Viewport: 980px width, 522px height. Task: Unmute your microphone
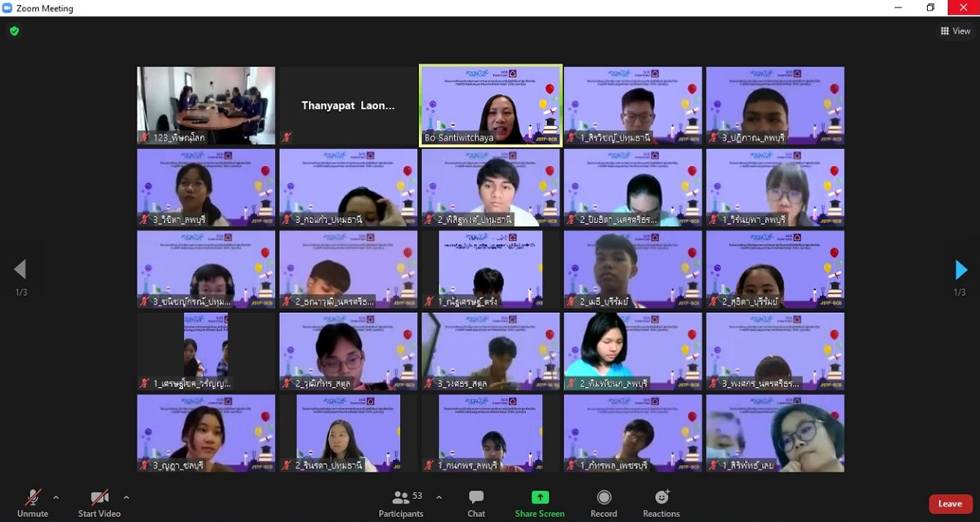click(x=31, y=501)
